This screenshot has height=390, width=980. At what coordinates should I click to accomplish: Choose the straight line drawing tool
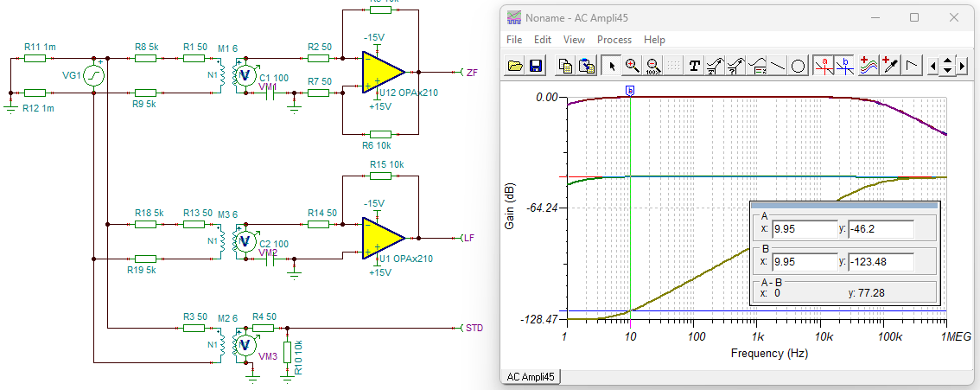[x=778, y=66]
